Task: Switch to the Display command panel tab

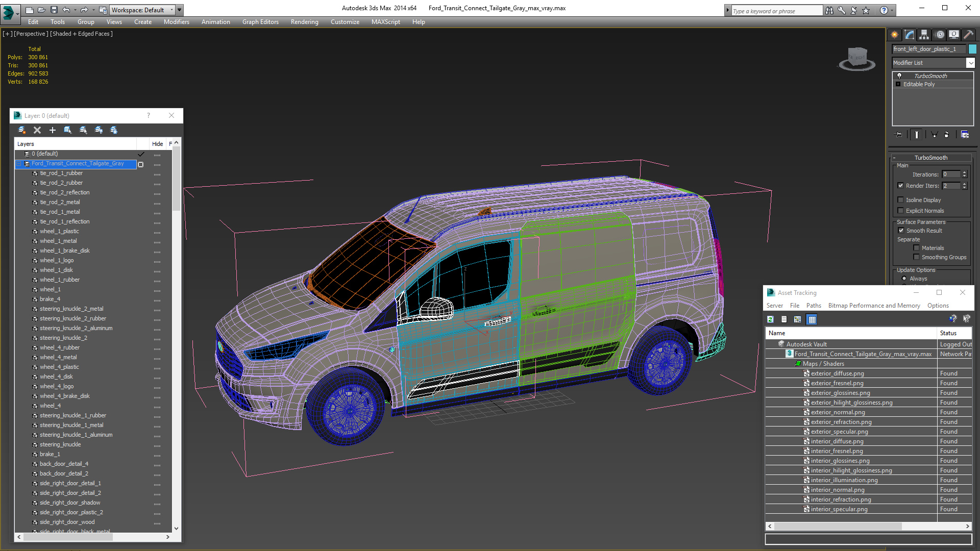Action: click(954, 35)
